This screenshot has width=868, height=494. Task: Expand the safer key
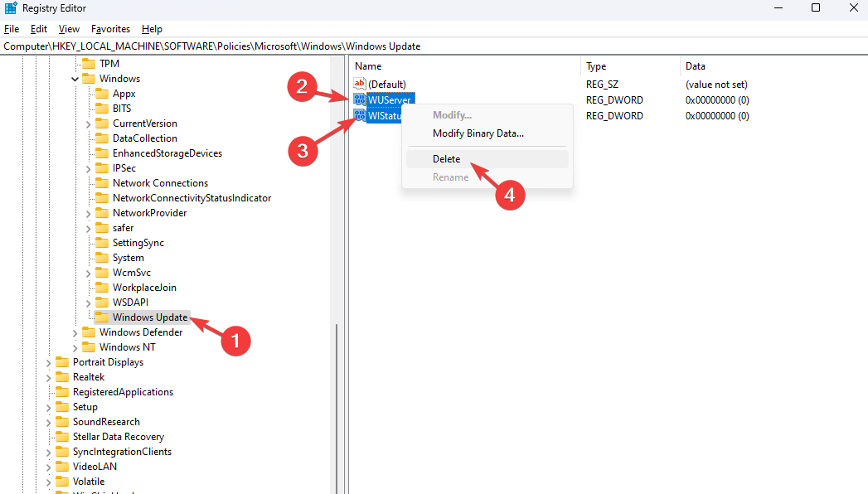(x=88, y=229)
